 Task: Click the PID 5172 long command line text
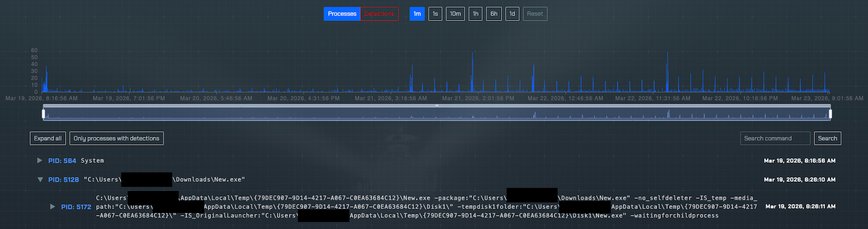point(426,206)
